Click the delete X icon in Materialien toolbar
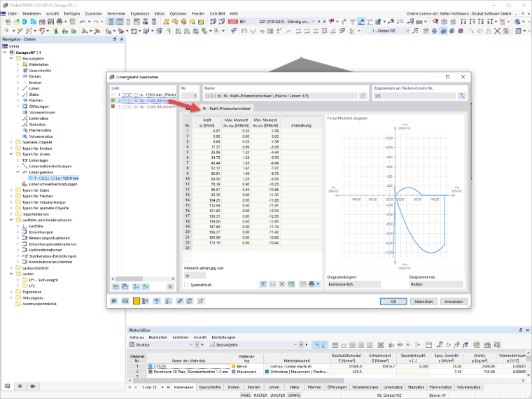The width and height of the screenshot is (532, 399). click(381, 344)
